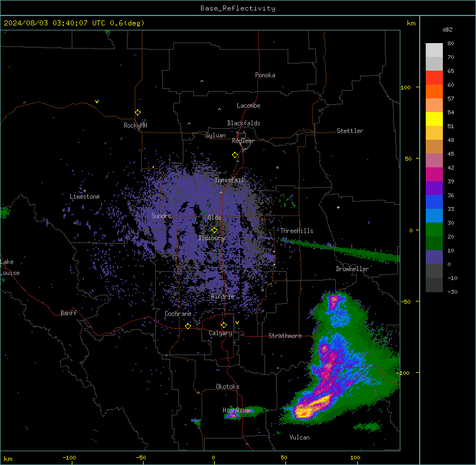Select the Stettler label

pyautogui.click(x=350, y=131)
